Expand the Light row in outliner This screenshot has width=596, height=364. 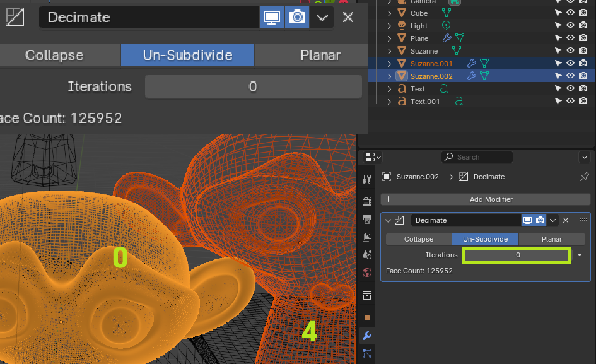coord(389,25)
